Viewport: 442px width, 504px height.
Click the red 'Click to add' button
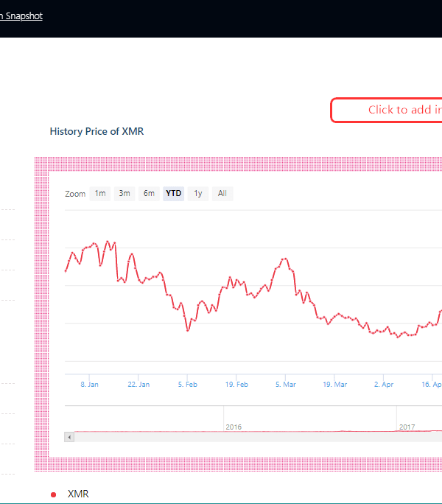387,110
